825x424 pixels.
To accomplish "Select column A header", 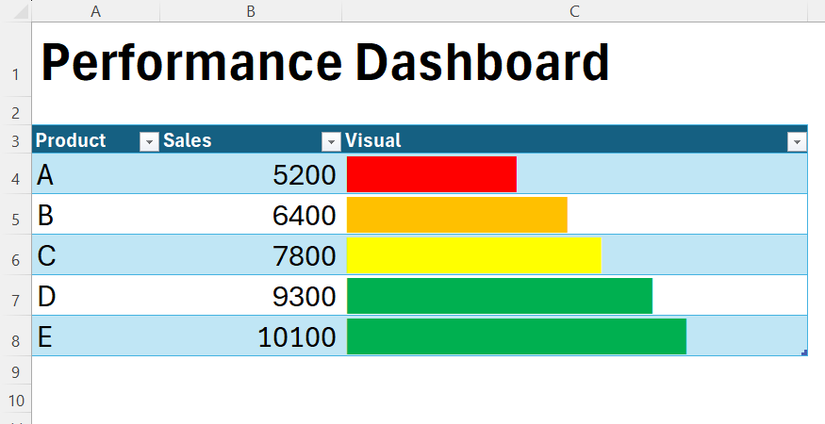I will pyautogui.click(x=95, y=11).
